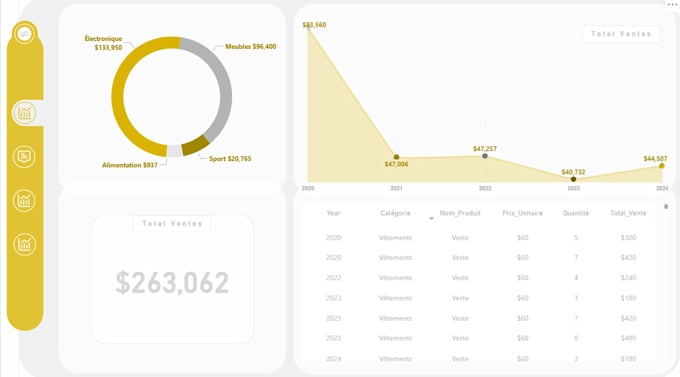Click the quantity 8 cell in the table

[x=576, y=338]
